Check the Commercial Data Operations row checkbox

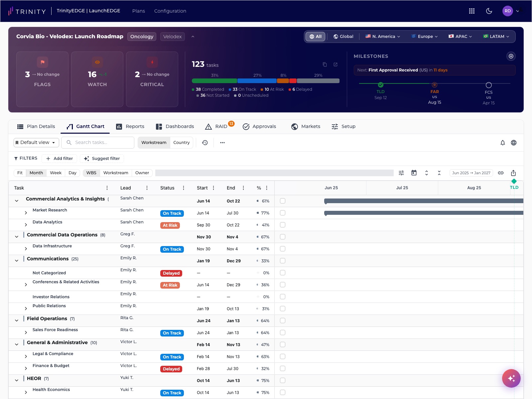(283, 237)
